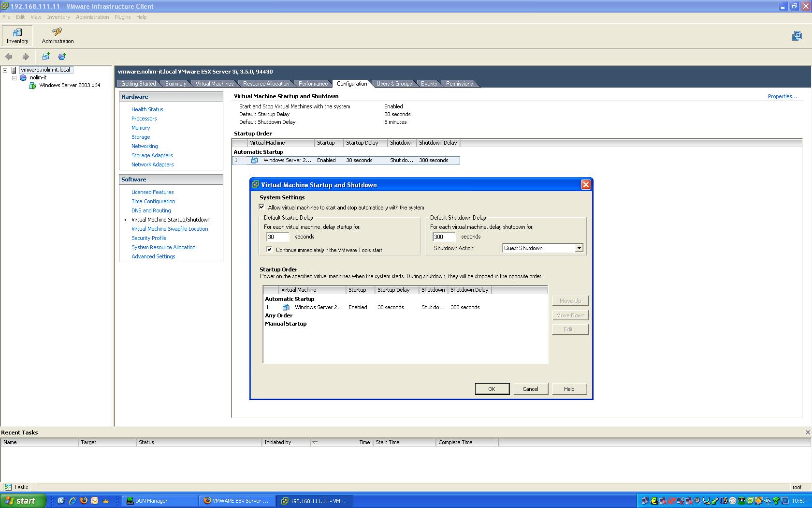Select the Administration toolbar icon
This screenshot has width=812, height=508.
coord(57,35)
